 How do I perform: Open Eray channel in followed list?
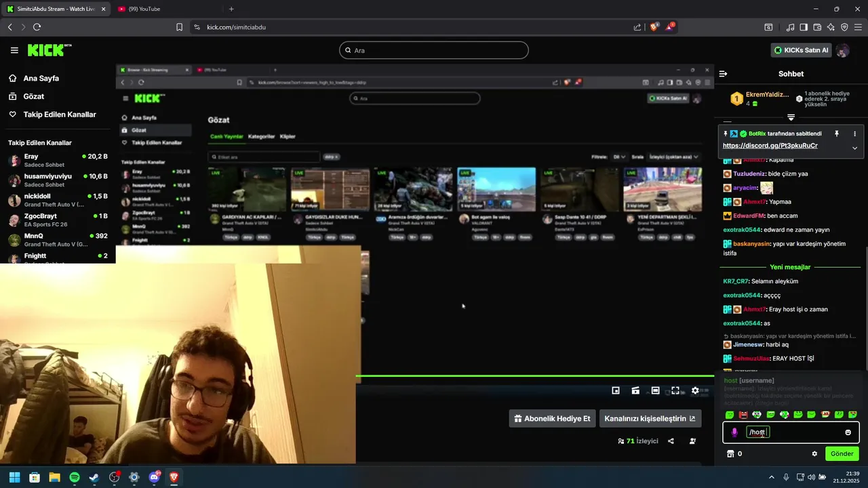(58, 160)
